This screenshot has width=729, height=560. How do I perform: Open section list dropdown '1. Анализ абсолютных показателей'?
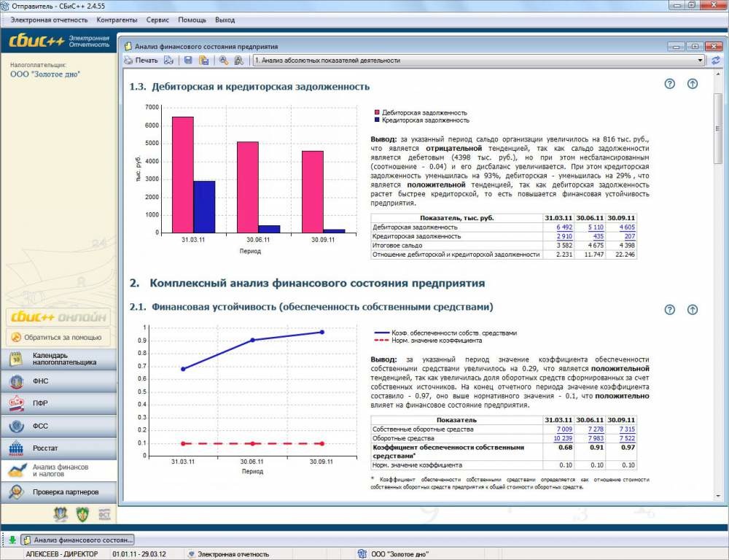click(x=479, y=61)
